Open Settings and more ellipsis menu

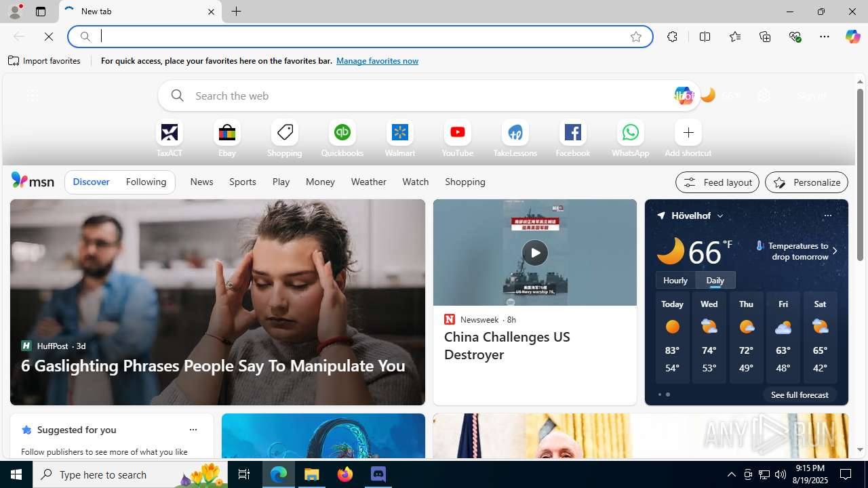click(825, 37)
